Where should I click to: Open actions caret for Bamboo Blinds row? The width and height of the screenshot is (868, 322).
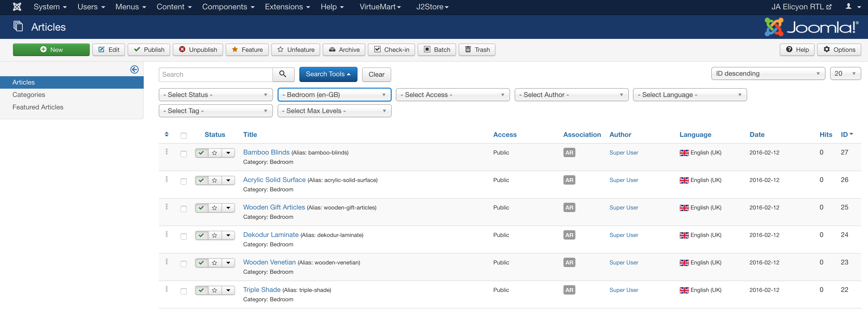tap(228, 153)
